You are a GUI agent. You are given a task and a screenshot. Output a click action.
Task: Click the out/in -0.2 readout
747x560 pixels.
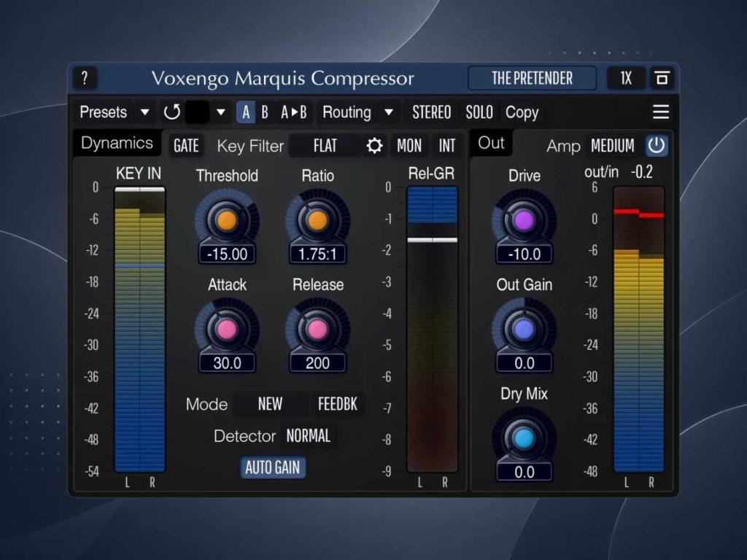click(x=619, y=172)
